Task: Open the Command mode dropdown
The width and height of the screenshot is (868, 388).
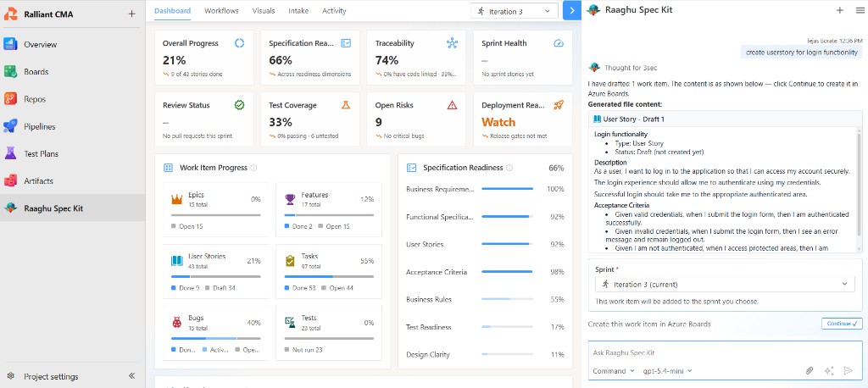Action: [x=614, y=371]
